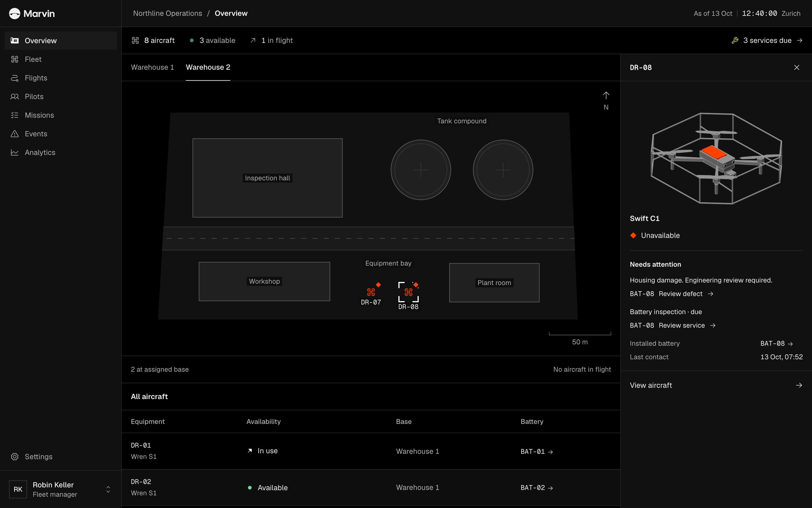Image resolution: width=812 pixels, height=508 pixels.
Task: Click the DR-02 table row
Action: pos(371,487)
